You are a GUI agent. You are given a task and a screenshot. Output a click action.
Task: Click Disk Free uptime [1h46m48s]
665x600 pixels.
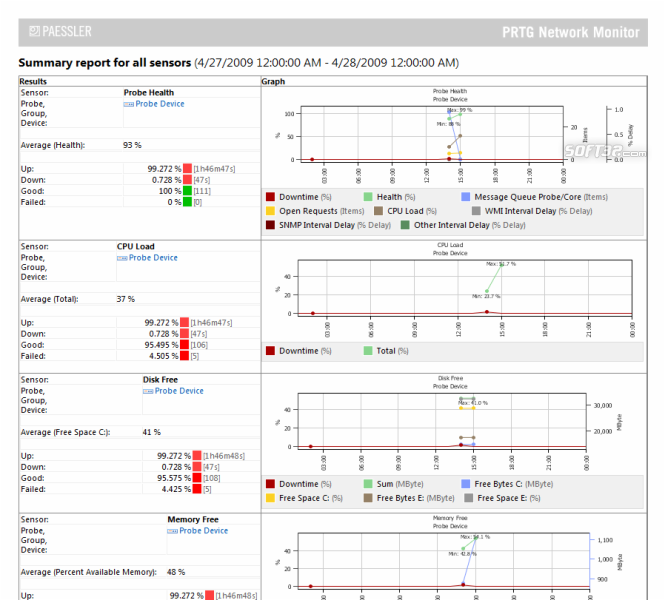point(224,456)
